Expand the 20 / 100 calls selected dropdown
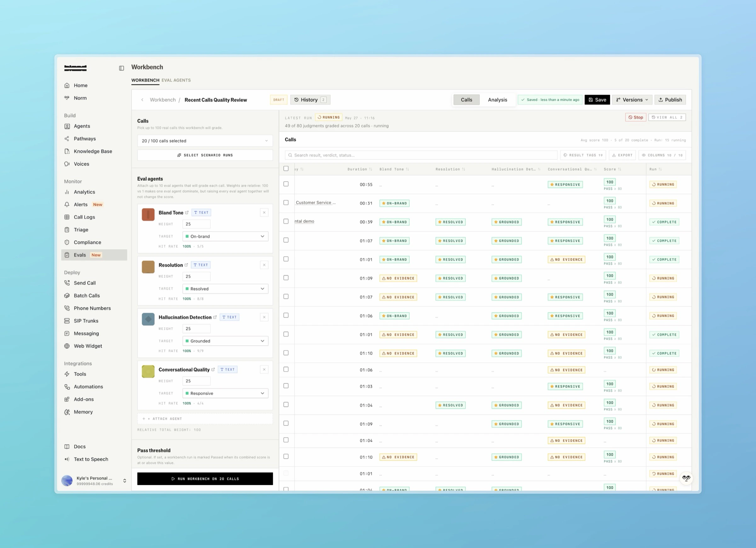Viewport: 756px width, 548px height. click(x=205, y=141)
